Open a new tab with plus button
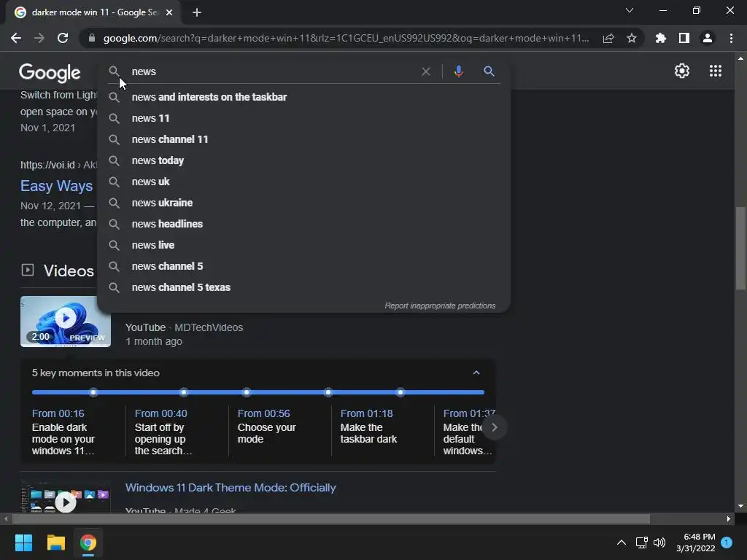The image size is (747, 560). click(197, 12)
